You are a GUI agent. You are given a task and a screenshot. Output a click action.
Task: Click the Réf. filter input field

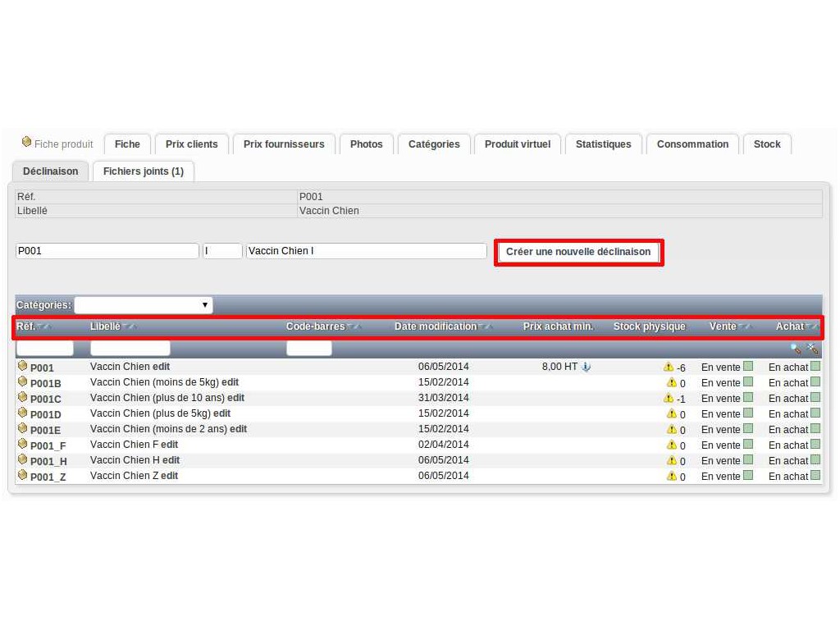[x=44, y=349]
